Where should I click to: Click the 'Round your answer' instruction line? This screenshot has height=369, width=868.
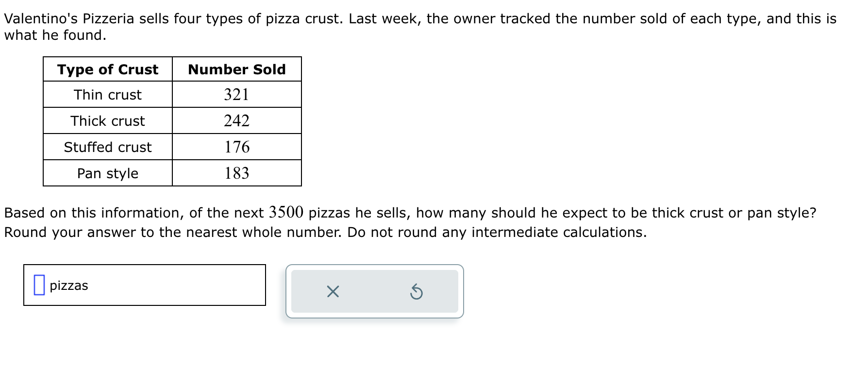point(325,233)
